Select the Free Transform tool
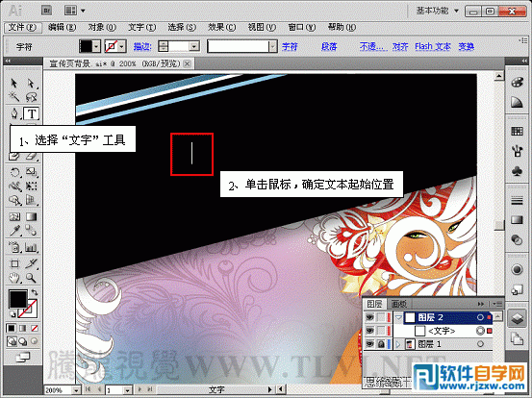 [31, 187]
